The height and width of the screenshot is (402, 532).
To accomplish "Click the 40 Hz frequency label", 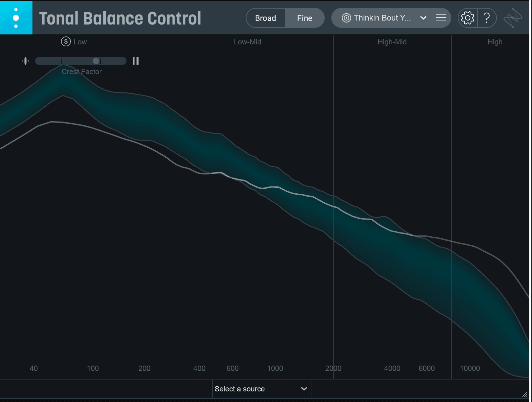I will (x=34, y=368).
